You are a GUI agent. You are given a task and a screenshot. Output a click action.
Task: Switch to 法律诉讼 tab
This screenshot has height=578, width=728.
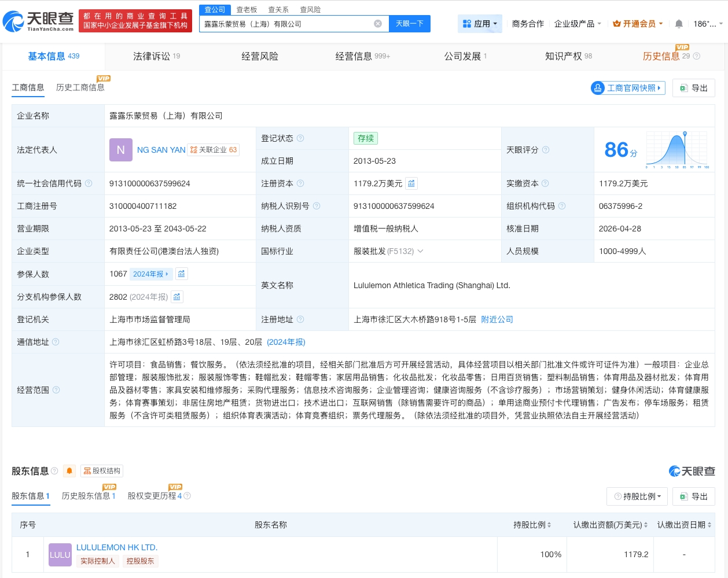click(157, 56)
